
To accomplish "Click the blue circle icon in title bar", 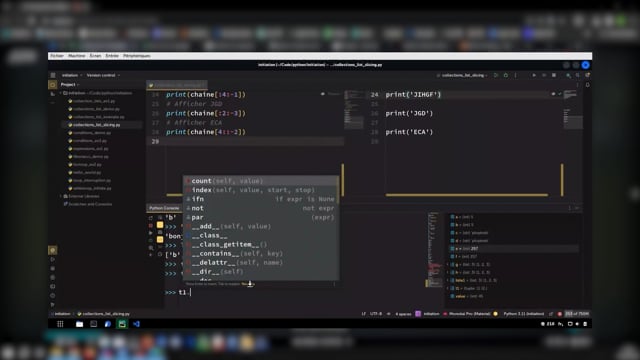I will point(585,65).
